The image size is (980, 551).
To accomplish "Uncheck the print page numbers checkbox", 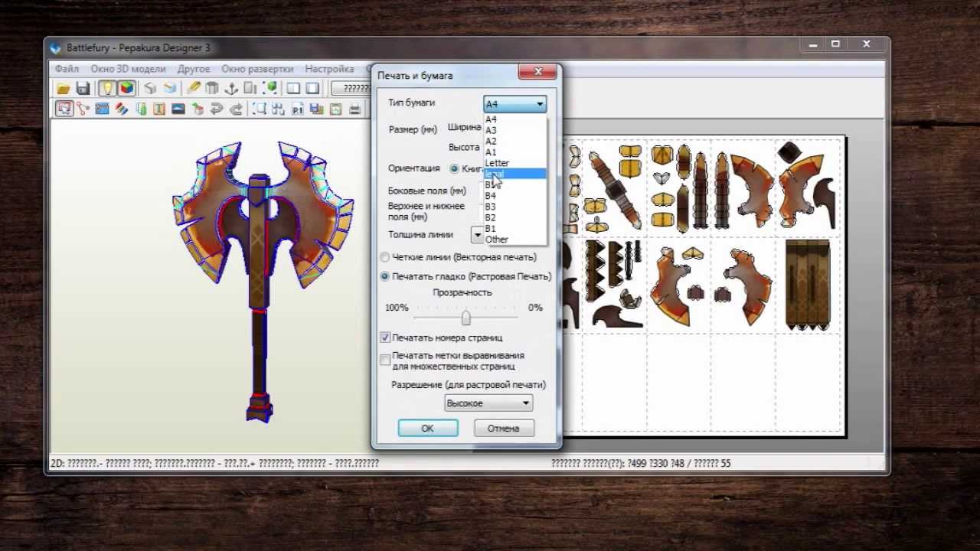I will (x=385, y=337).
